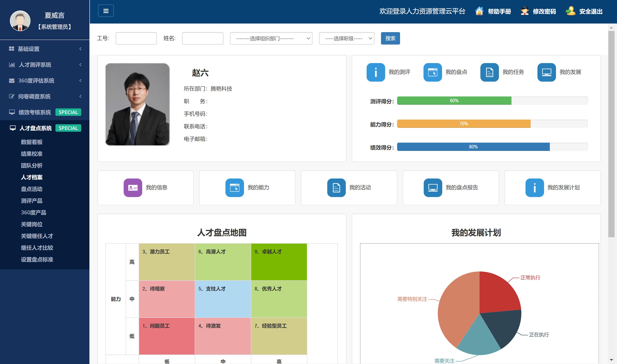The image size is (617, 364).
Task: Click the 我的盘点 window icon
Action: [432, 72]
